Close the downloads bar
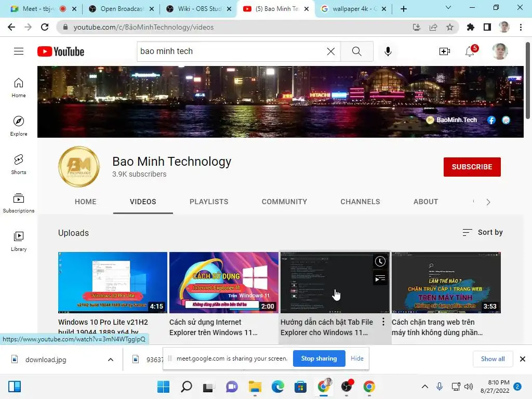 tap(523, 359)
